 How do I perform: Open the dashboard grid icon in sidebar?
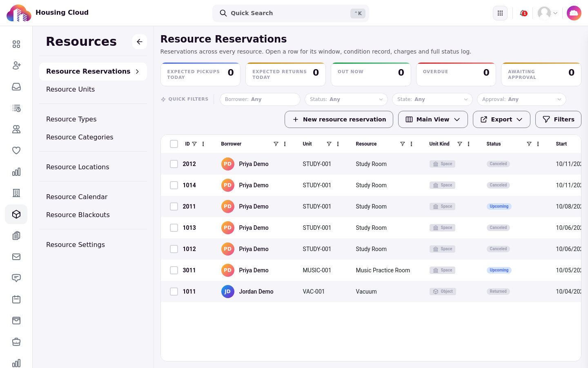[16, 44]
